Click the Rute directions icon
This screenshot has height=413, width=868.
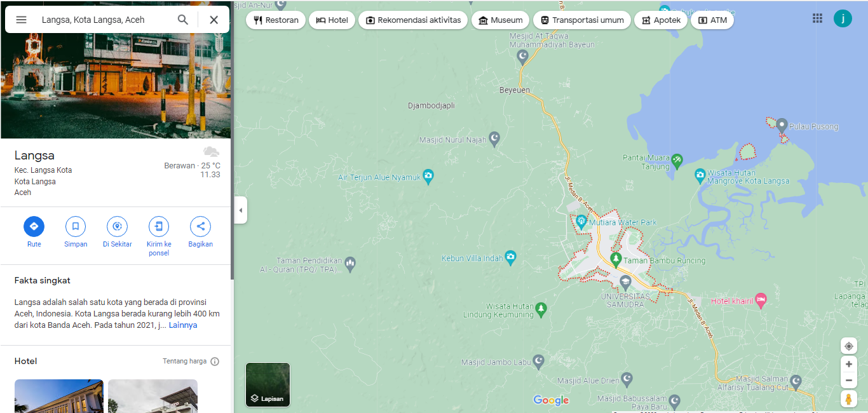[x=34, y=226]
